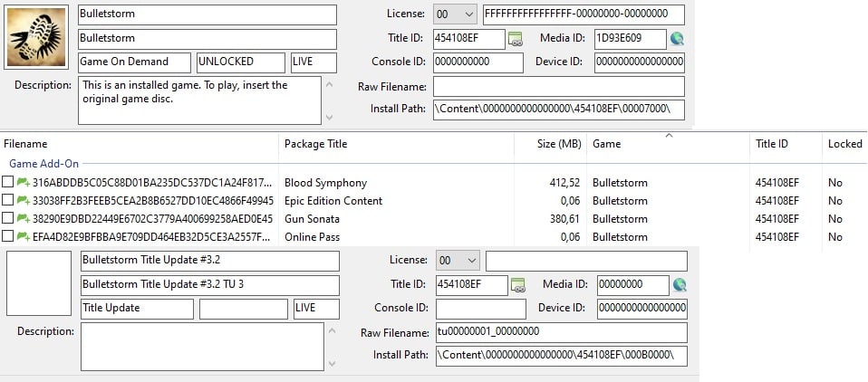This screenshot has height=382, width=868.
Task: Sort by the Size (MB) column header
Action: coord(550,144)
